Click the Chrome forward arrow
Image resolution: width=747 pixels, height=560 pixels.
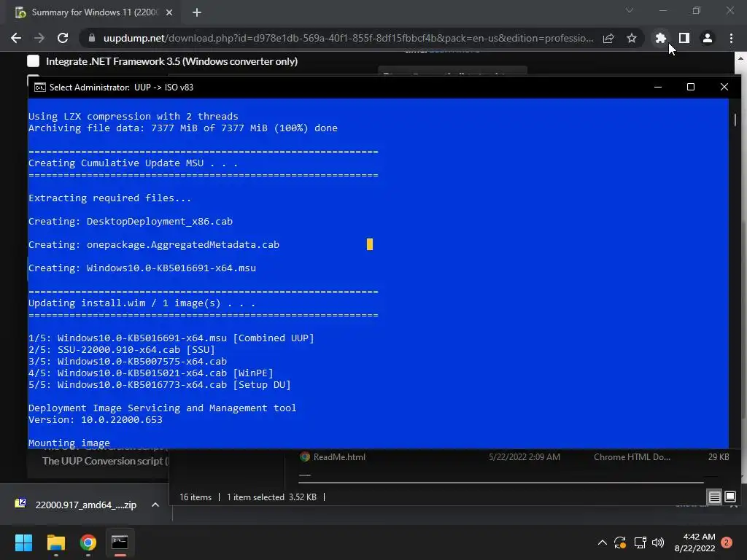[x=39, y=38]
